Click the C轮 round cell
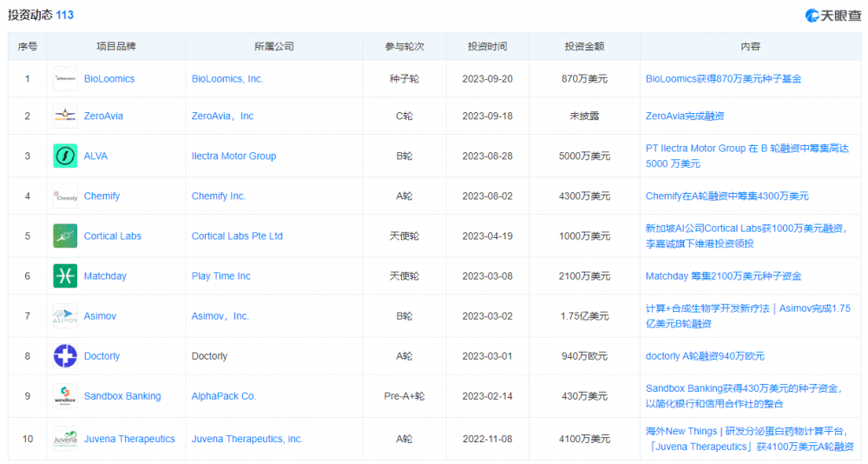Image resolution: width=868 pixels, height=464 pixels. 404,116
